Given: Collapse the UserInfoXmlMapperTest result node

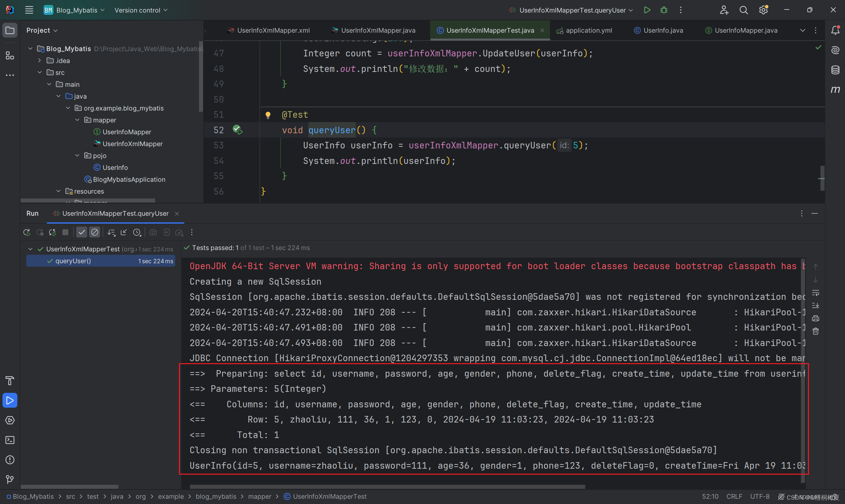Looking at the screenshot, I should pyautogui.click(x=30, y=249).
